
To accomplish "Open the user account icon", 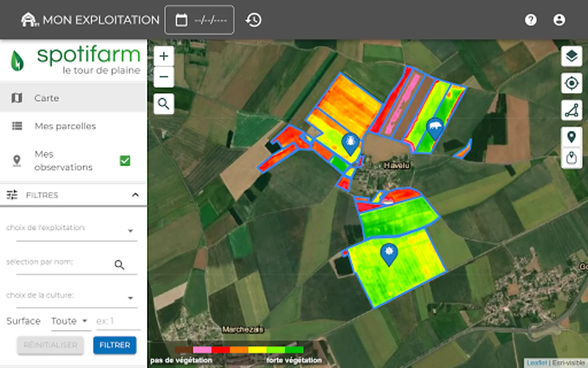I will point(559,20).
